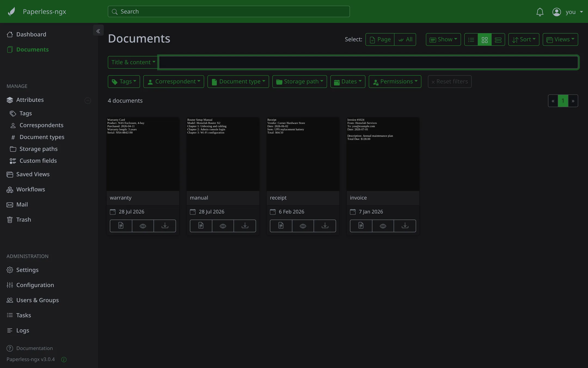The height and width of the screenshot is (368, 588).
Task: Open the Permissions filter dropdown
Action: coord(395,82)
